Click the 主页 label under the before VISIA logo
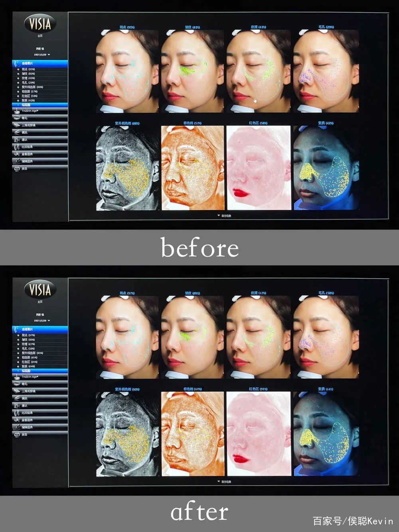The image size is (399, 532). (x=40, y=36)
